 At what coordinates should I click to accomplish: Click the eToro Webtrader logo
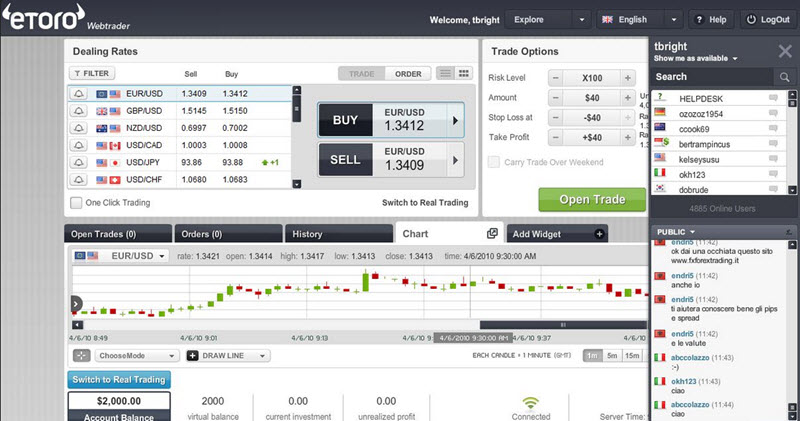[66, 18]
